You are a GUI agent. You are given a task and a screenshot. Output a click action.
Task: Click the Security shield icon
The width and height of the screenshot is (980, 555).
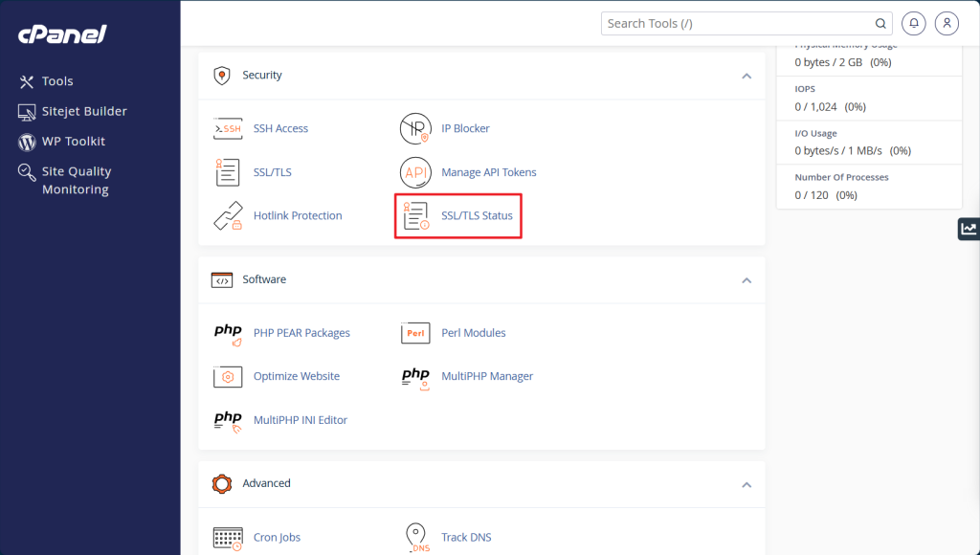(x=222, y=75)
